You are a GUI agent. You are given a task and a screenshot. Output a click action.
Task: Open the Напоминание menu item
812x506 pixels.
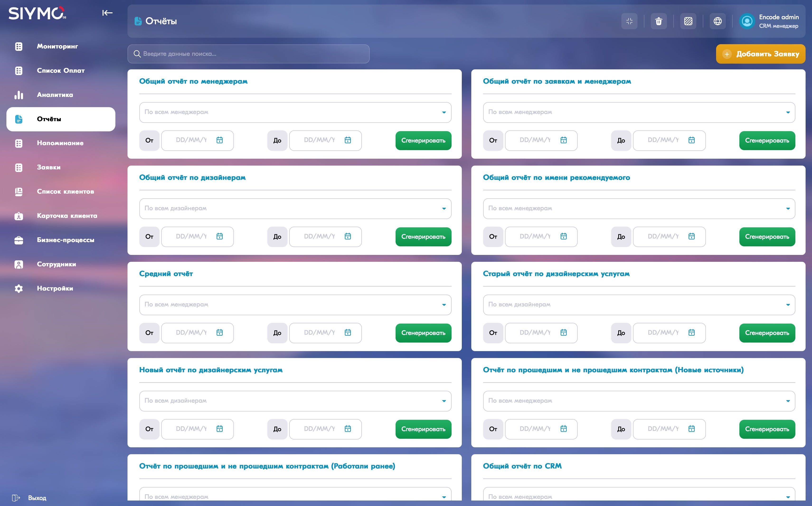[x=61, y=143]
